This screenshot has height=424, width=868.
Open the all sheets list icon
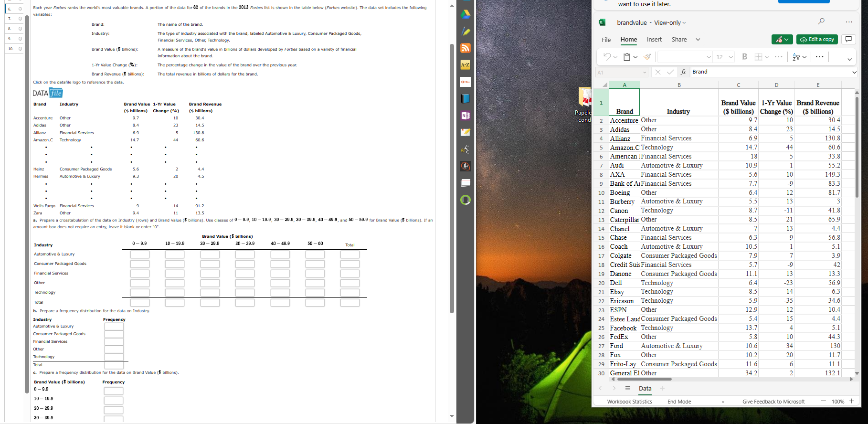[x=627, y=388]
